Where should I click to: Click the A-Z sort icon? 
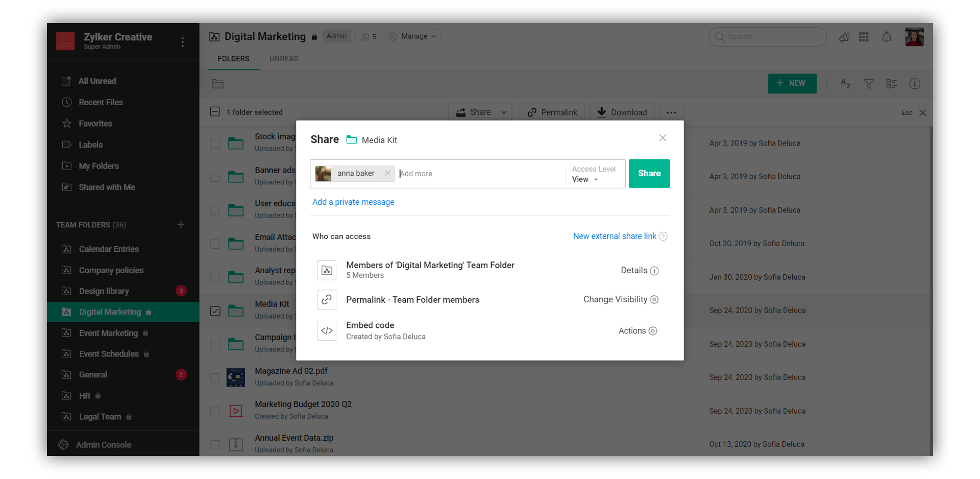(x=845, y=84)
